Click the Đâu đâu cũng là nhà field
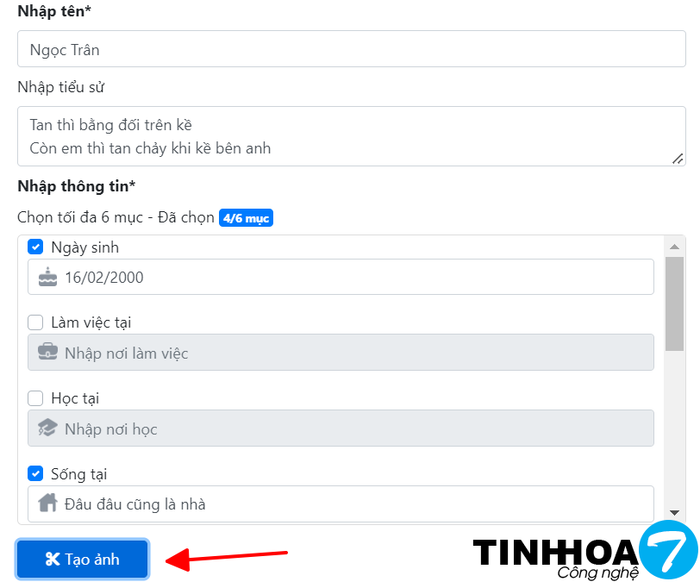This screenshot has height=588, width=700. tap(341, 504)
